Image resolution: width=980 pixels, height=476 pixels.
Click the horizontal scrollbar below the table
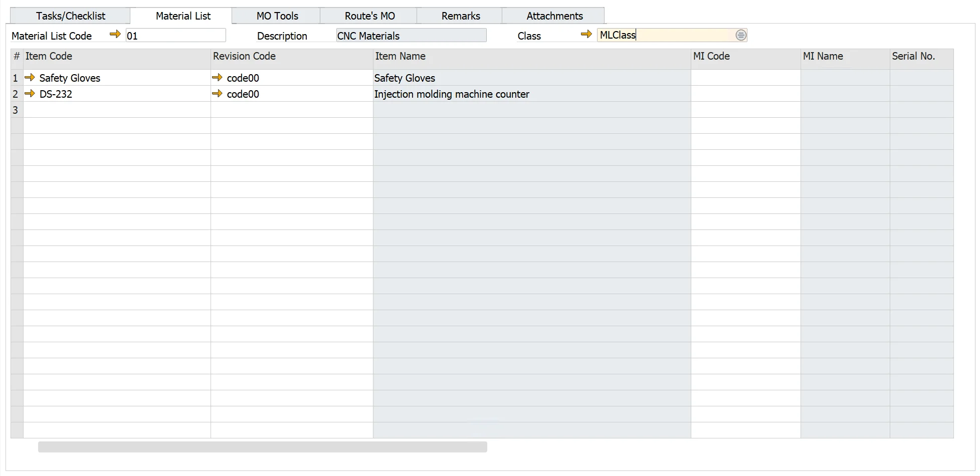coord(262,446)
